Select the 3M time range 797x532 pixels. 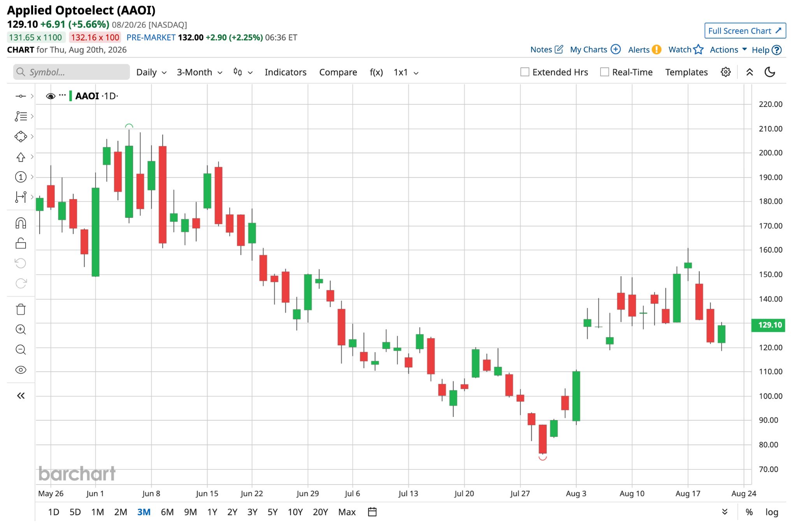pyautogui.click(x=144, y=512)
